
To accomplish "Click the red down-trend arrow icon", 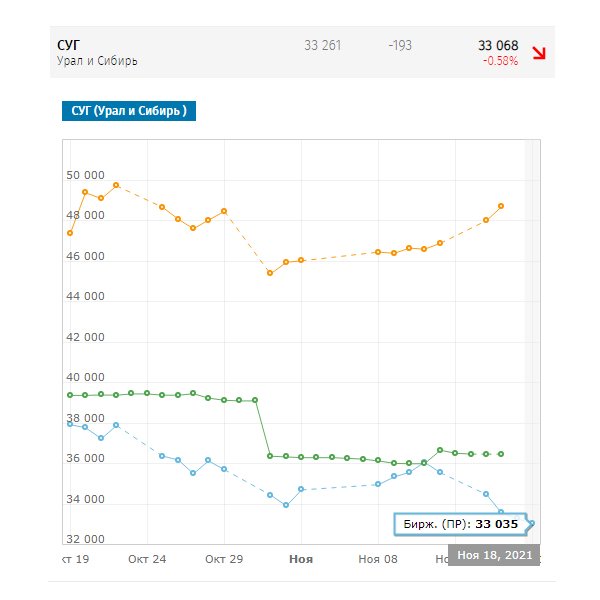I will [539, 53].
